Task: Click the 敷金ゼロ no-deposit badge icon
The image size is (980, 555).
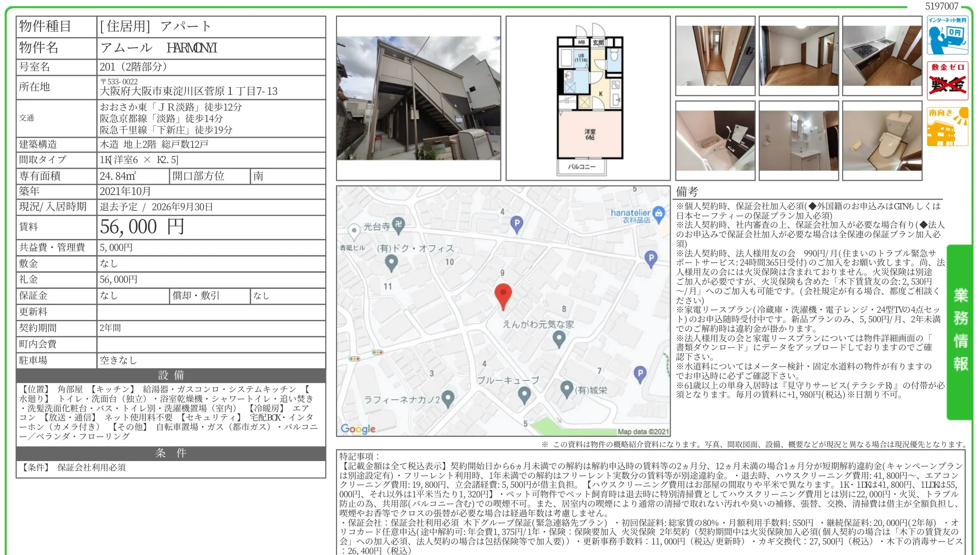Action: click(x=948, y=81)
